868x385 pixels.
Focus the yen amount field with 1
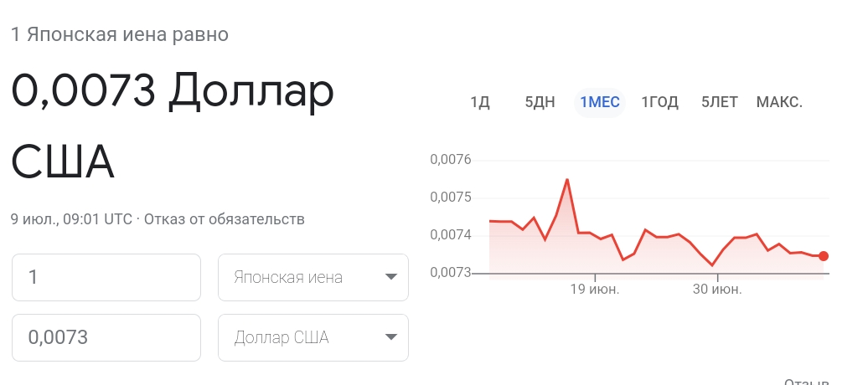[x=106, y=277]
